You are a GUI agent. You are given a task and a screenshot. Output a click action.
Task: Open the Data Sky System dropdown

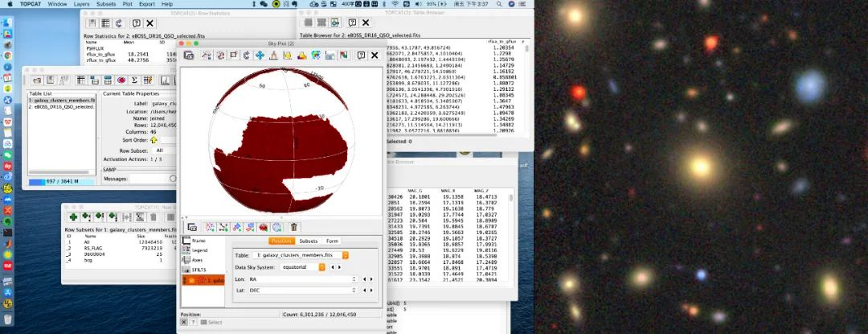(x=321, y=266)
